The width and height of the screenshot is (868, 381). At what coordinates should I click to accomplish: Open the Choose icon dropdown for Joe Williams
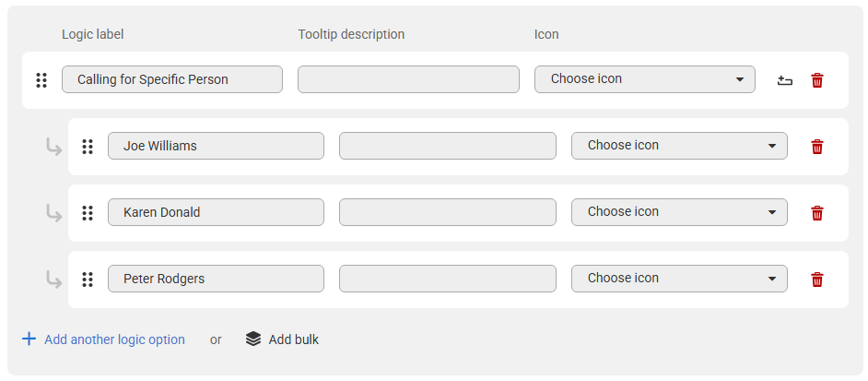(x=679, y=146)
